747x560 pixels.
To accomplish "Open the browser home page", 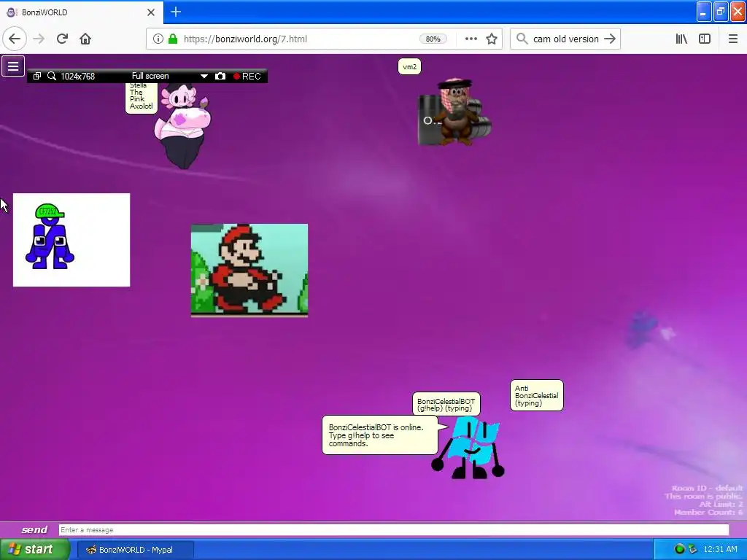I will point(85,39).
